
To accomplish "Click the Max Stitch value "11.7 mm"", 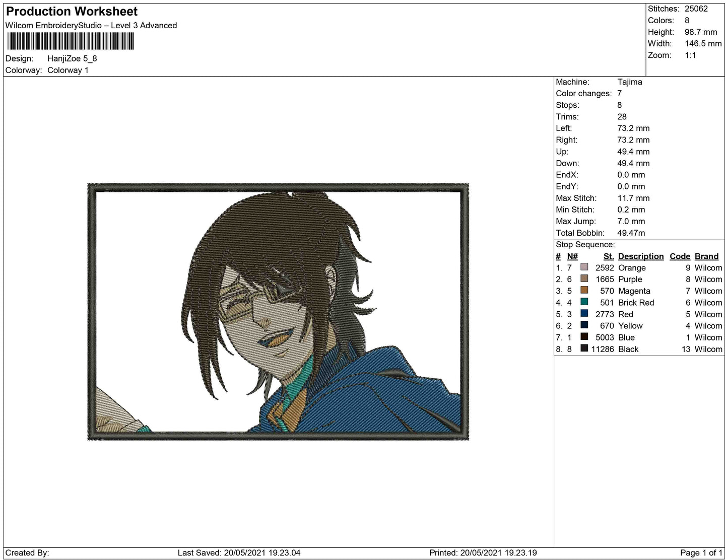I will click(x=634, y=198).
